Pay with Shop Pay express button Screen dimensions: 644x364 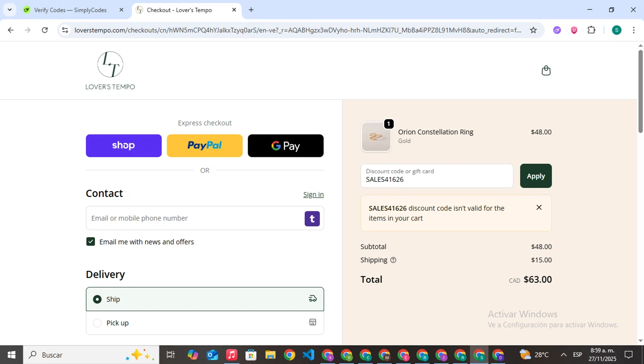pyautogui.click(x=124, y=146)
